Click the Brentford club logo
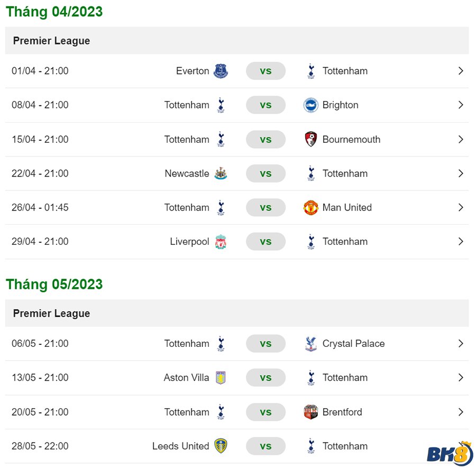 311,411
